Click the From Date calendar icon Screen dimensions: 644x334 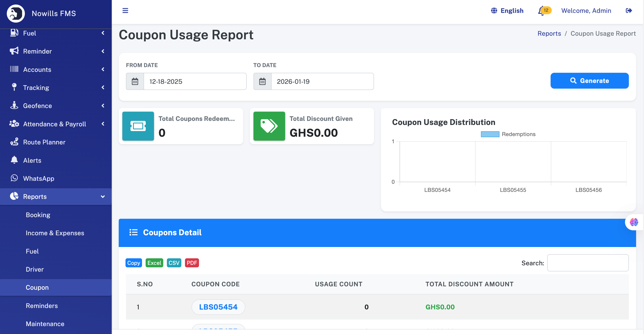tap(135, 81)
